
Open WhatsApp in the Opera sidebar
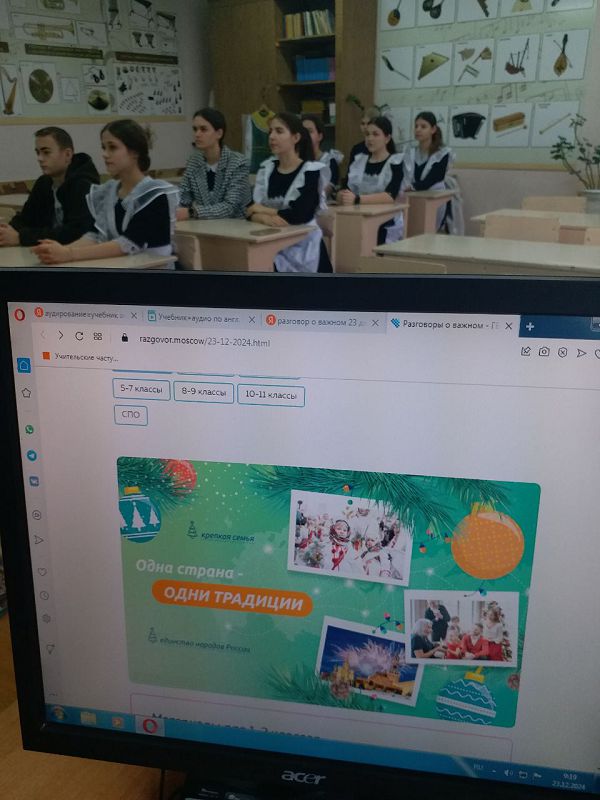click(x=30, y=430)
